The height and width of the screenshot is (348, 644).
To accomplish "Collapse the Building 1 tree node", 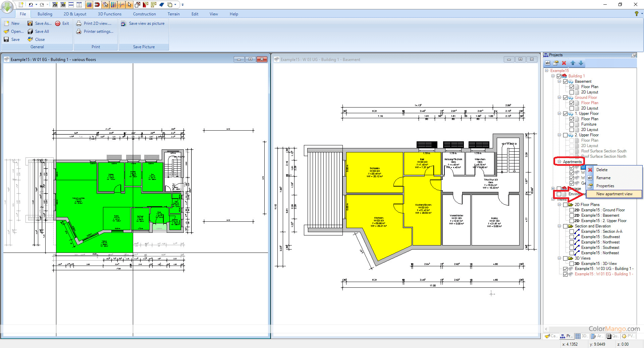I will (x=553, y=76).
